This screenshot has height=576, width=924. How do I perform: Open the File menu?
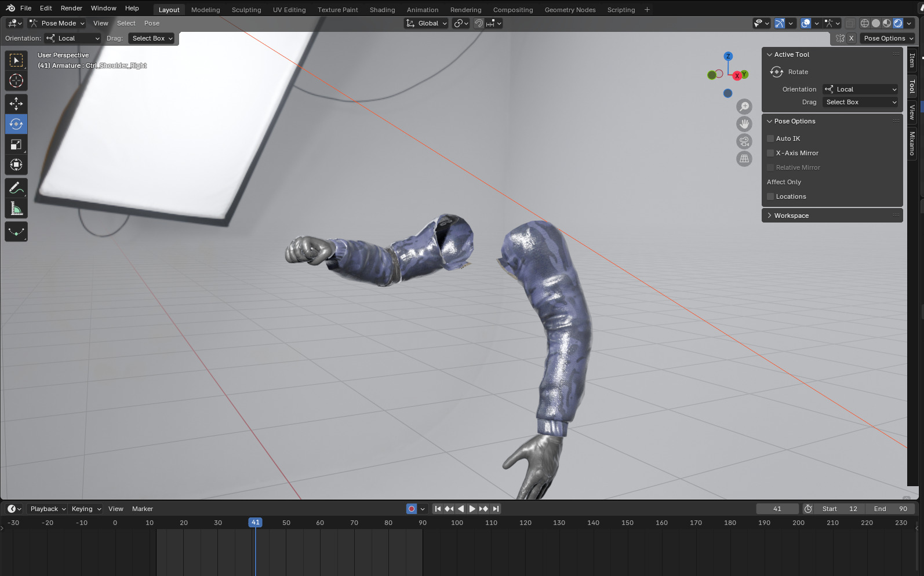pyautogui.click(x=26, y=8)
